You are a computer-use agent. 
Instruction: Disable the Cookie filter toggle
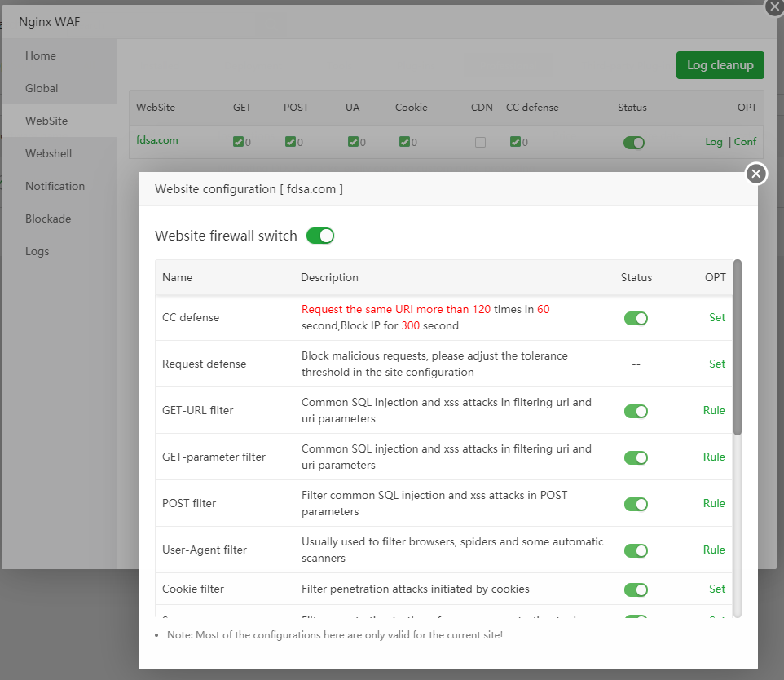pos(636,589)
